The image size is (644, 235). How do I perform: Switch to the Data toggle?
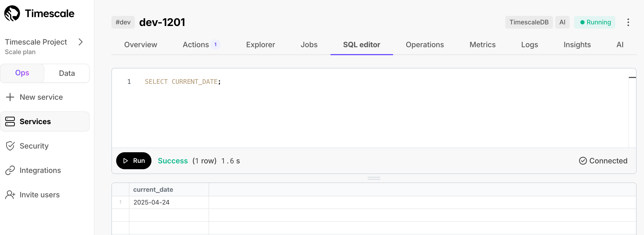click(67, 73)
